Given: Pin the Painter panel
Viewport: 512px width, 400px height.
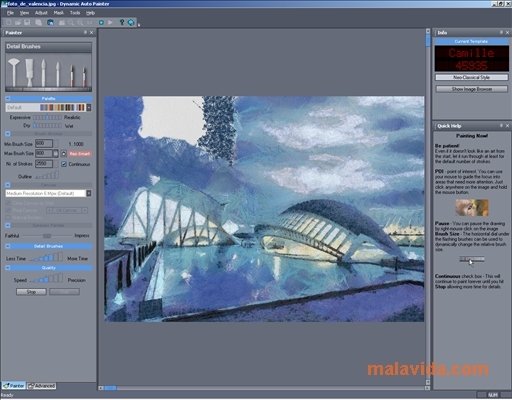Looking at the screenshot, I should point(85,32).
